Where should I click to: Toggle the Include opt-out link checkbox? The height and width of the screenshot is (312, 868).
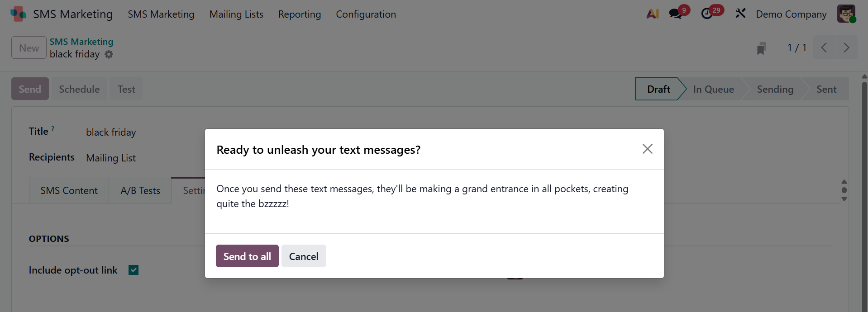pos(134,270)
